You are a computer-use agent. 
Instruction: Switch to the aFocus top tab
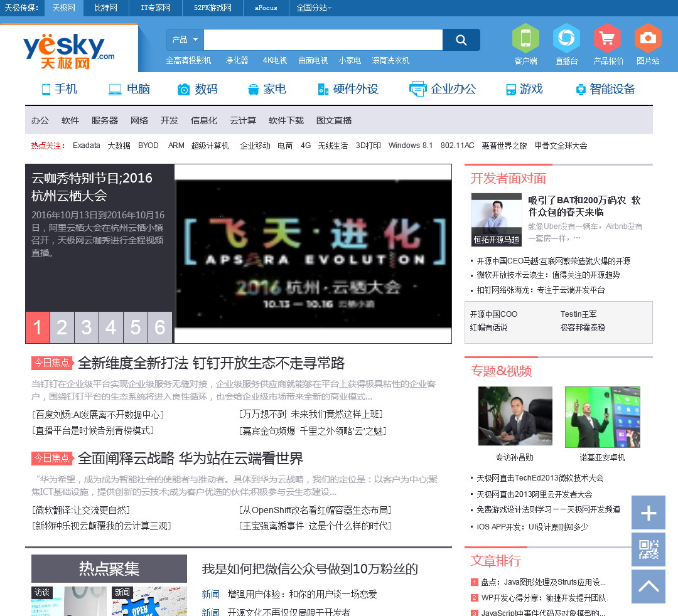[x=266, y=8]
